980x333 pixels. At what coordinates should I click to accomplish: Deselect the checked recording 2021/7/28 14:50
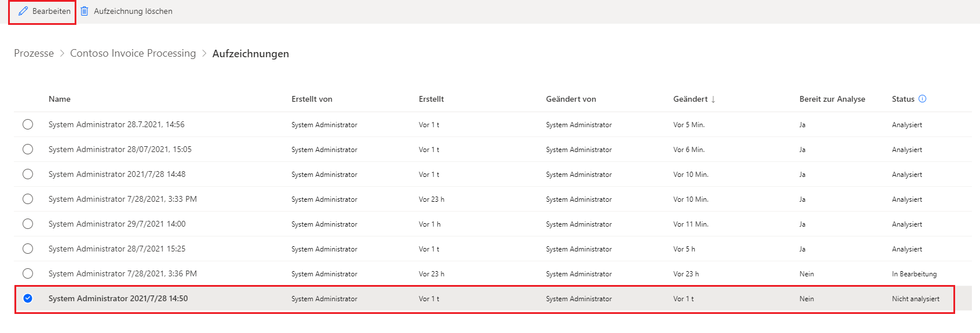[28, 298]
